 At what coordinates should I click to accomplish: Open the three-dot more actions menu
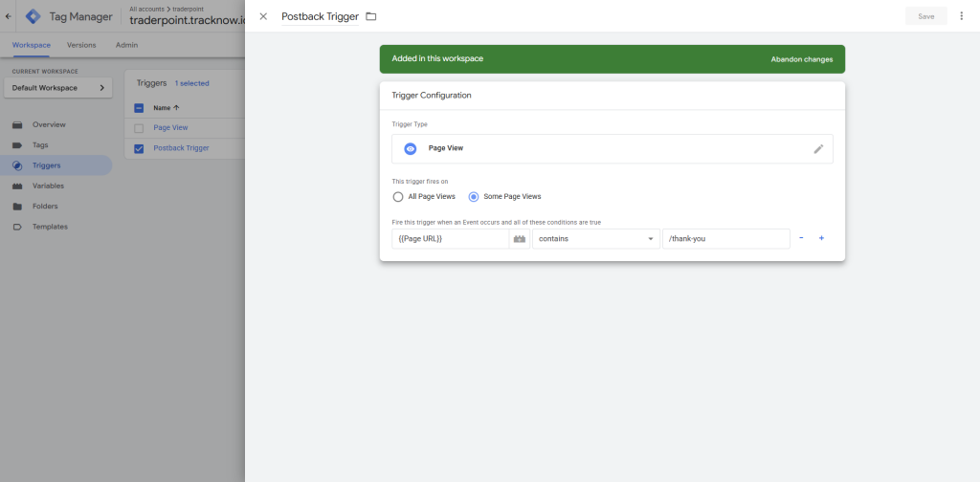point(961,16)
